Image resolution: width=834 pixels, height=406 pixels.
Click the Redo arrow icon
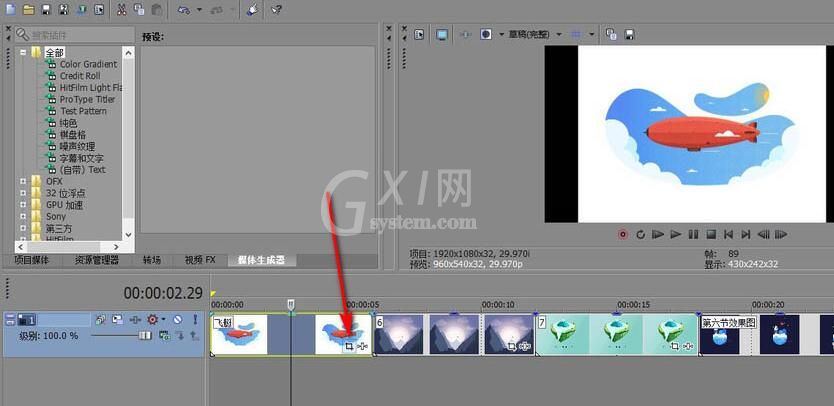216,10
